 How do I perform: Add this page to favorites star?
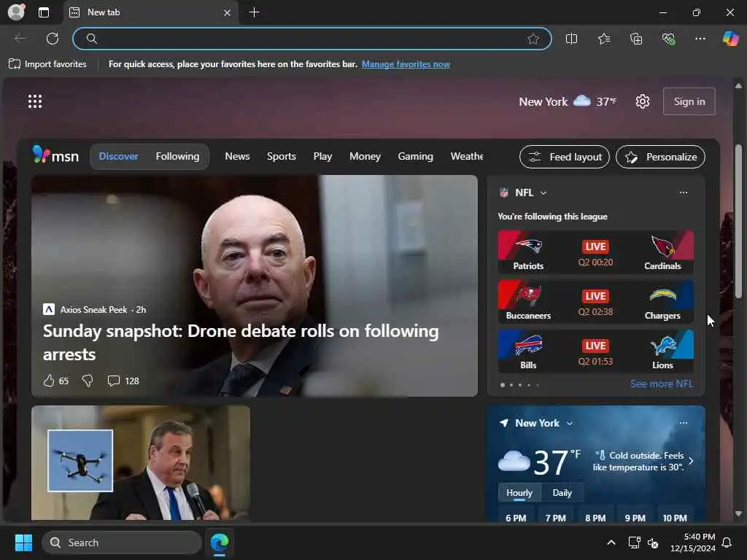[x=533, y=39]
